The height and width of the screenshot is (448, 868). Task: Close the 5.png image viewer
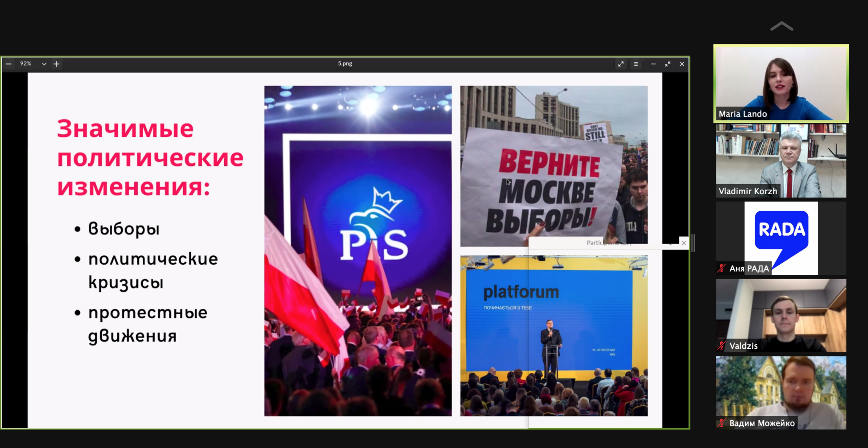pos(682,64)
